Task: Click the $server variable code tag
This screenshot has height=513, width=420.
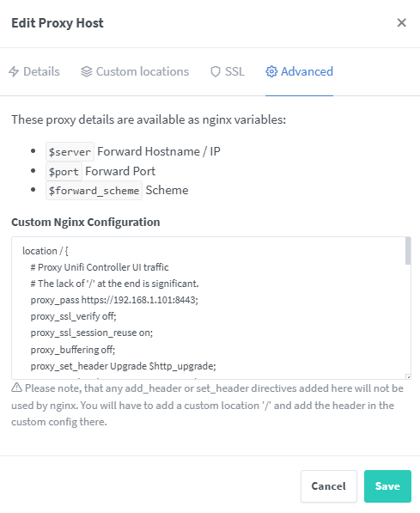Action: 70,152
